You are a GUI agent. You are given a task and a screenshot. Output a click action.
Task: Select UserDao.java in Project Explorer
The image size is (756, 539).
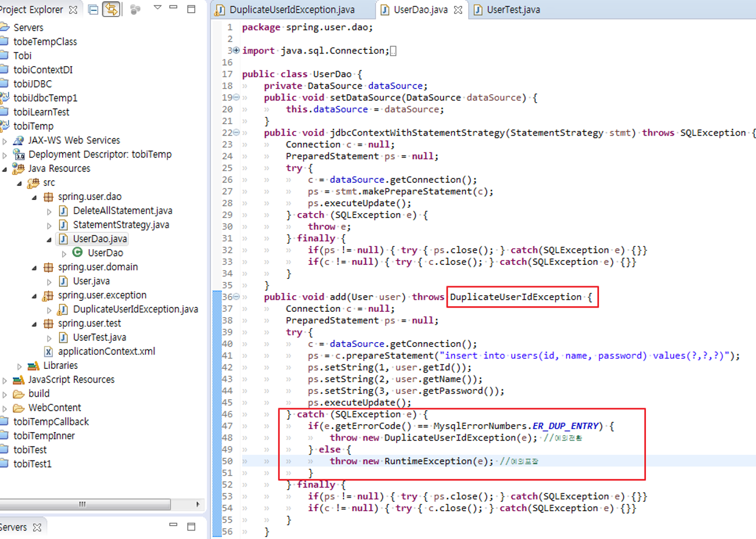(100, 239)
